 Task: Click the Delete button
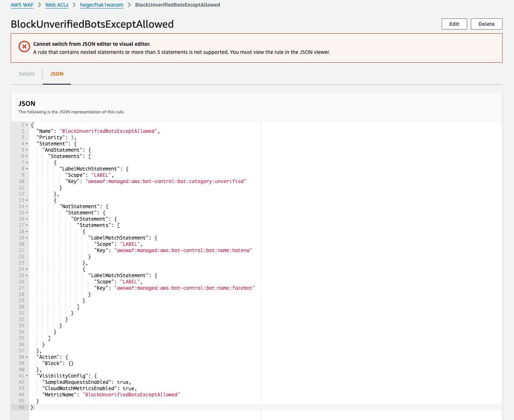click(486, 24)
